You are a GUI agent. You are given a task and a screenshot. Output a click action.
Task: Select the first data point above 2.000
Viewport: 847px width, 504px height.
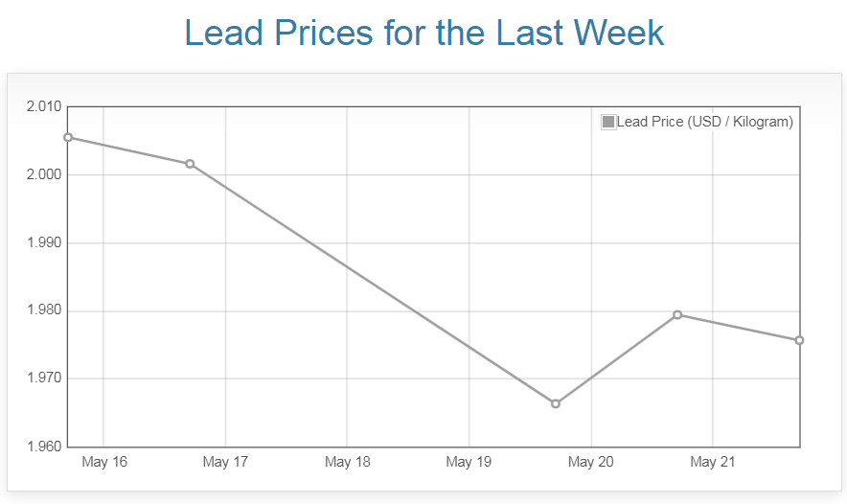point(68,137)
